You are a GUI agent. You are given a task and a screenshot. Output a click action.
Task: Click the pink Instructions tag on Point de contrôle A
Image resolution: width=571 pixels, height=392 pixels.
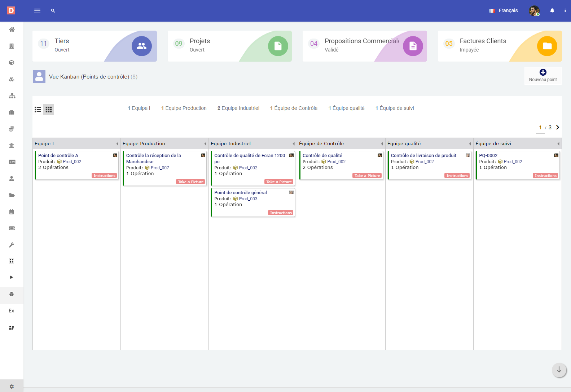pos(104,176)
